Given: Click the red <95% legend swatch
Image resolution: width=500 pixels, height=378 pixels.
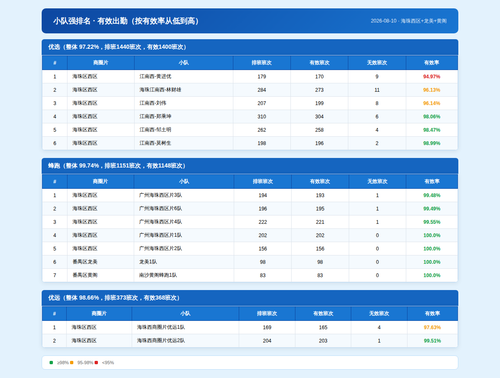Looking at the screenshot, I should pyautogui.click(x=96, y=362).
